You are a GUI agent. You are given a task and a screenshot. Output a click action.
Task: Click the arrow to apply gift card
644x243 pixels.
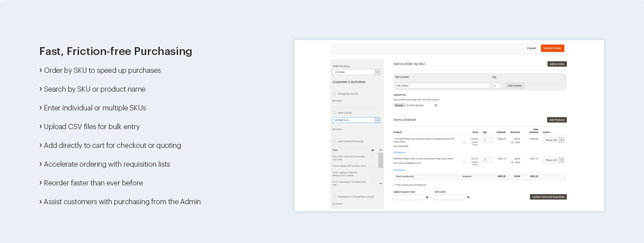[468, 197]
